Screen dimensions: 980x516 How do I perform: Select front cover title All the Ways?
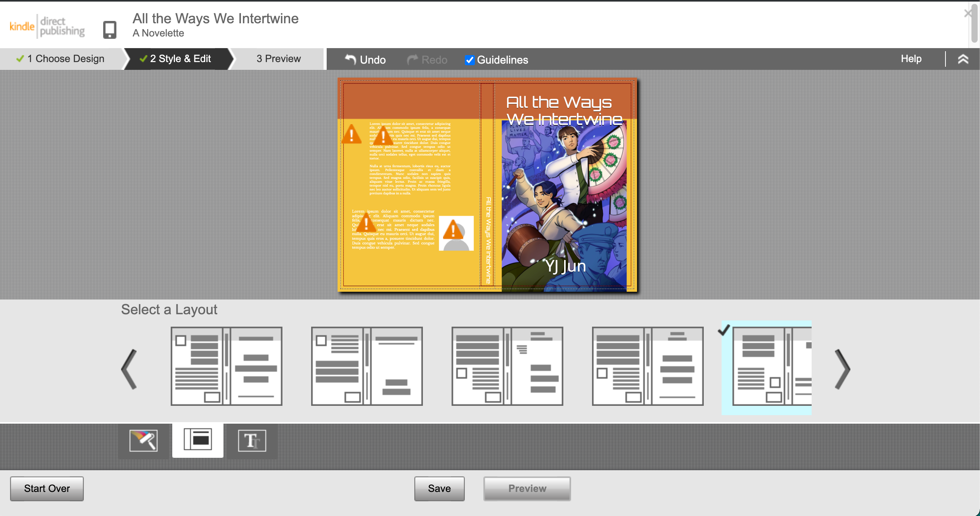pos(564,111)
